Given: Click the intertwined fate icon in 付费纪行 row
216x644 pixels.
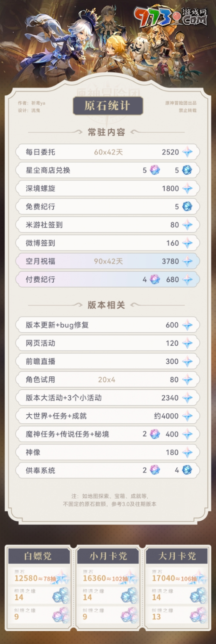Looking at the screenshot, I should [155, 279].
